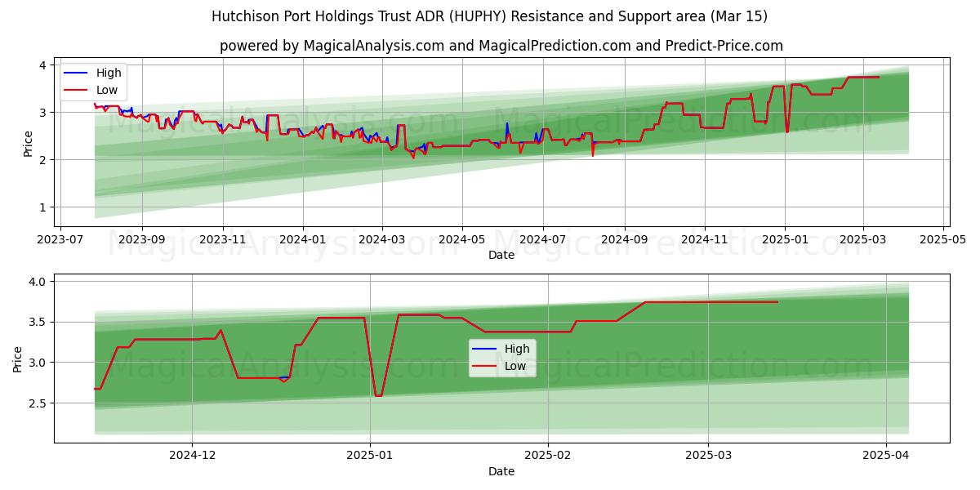Click the top chart 'Price' axis label

29,143
